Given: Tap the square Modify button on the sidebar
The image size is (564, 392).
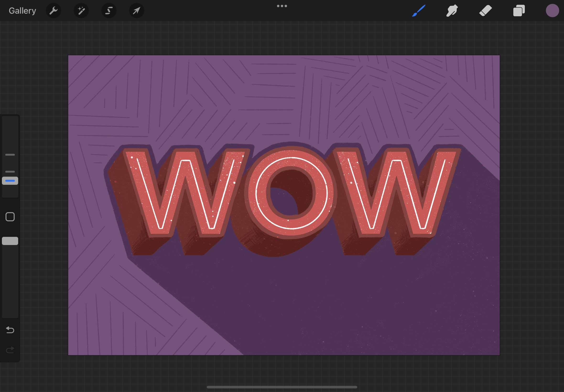Looking at the screenshot, I should click(10, 217).
